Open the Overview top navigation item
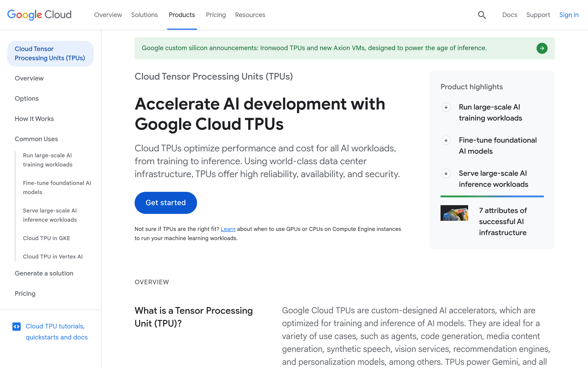 tap(108, 15)
